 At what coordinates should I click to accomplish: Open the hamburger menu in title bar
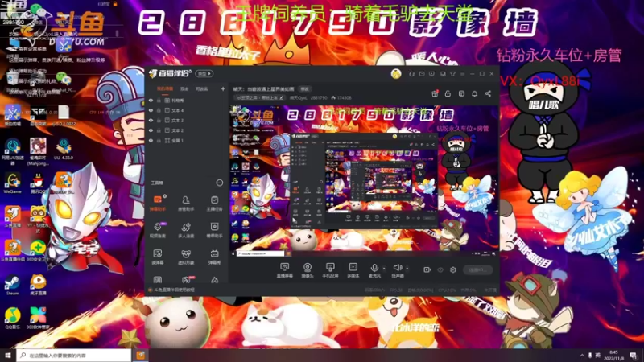[x=462, y=74]
